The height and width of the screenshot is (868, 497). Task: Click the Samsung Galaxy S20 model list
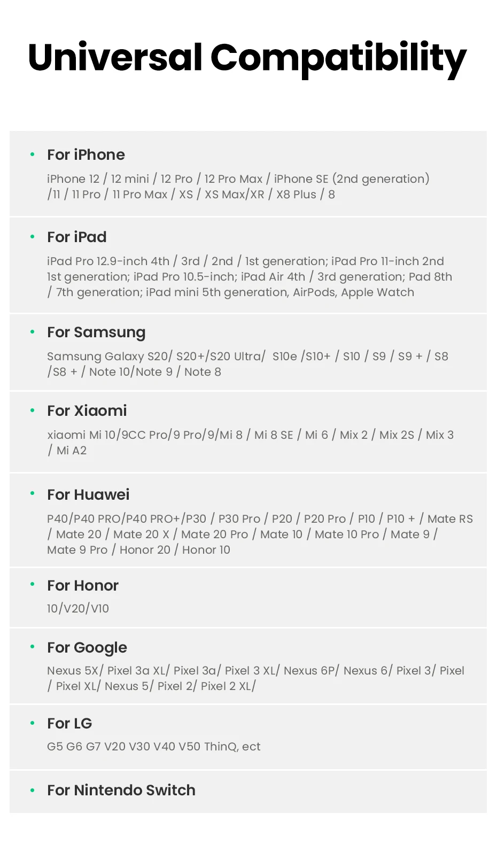pos(248,364)
